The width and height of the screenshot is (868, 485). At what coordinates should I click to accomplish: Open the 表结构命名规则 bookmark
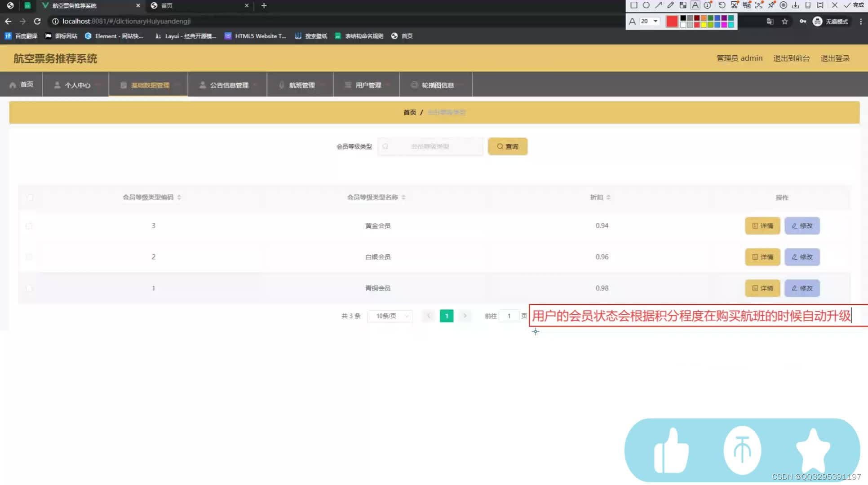pos(359,36)
